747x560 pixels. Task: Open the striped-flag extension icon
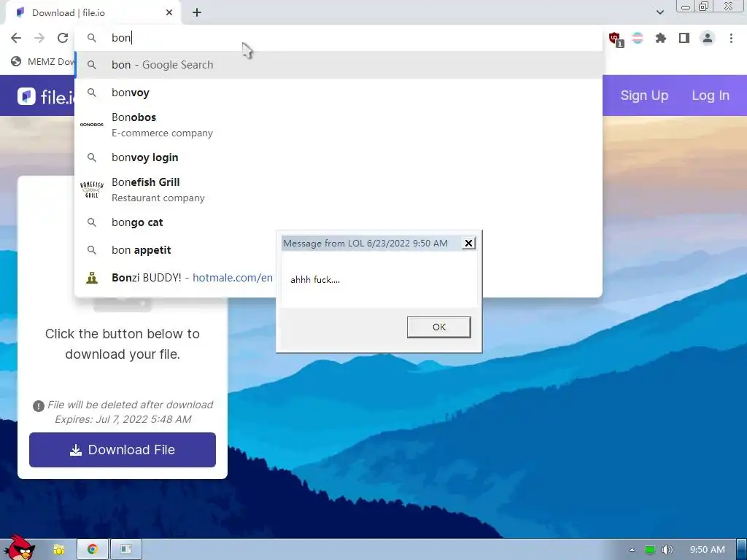638,38
